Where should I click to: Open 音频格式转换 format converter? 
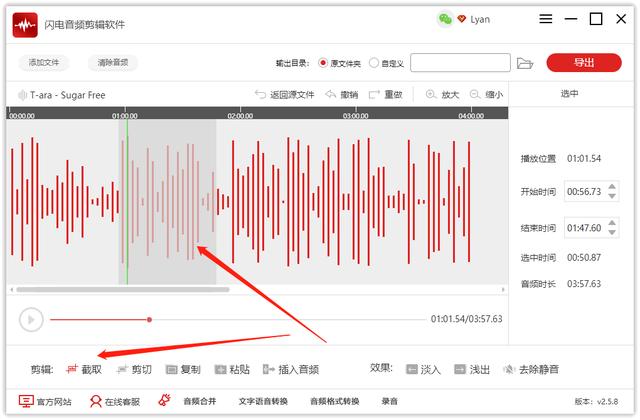(335, 401)
